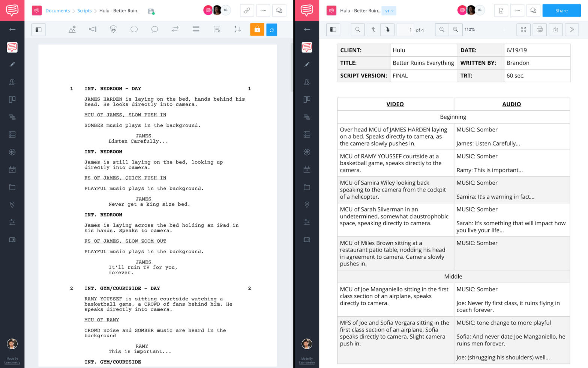Image resolution: width=588 pixels, height=368 pixels.
Task: Select the character mask icon
Action: pos(113,29)
